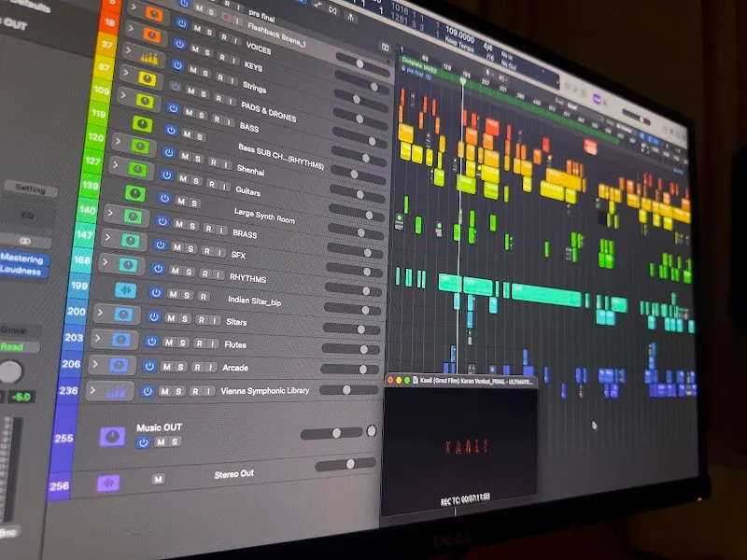Click the Music OUT pan knob
This screenshot has width=747, height=560.
click(371, 431)
